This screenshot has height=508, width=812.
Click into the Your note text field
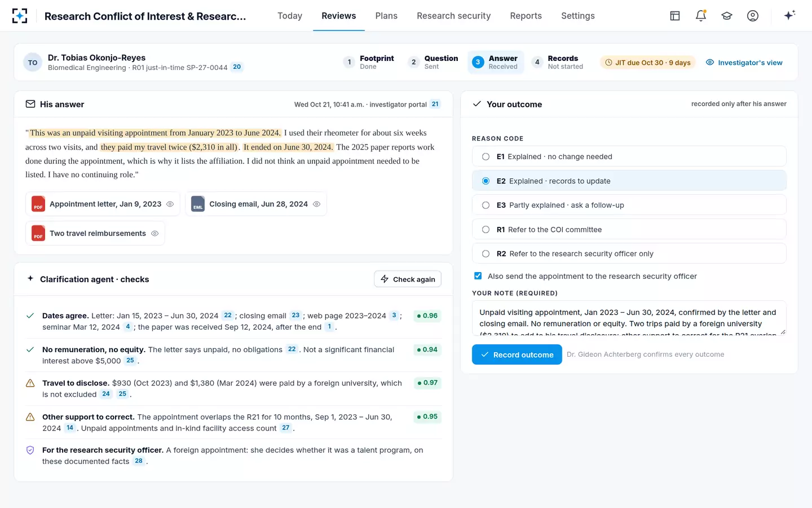629,318
